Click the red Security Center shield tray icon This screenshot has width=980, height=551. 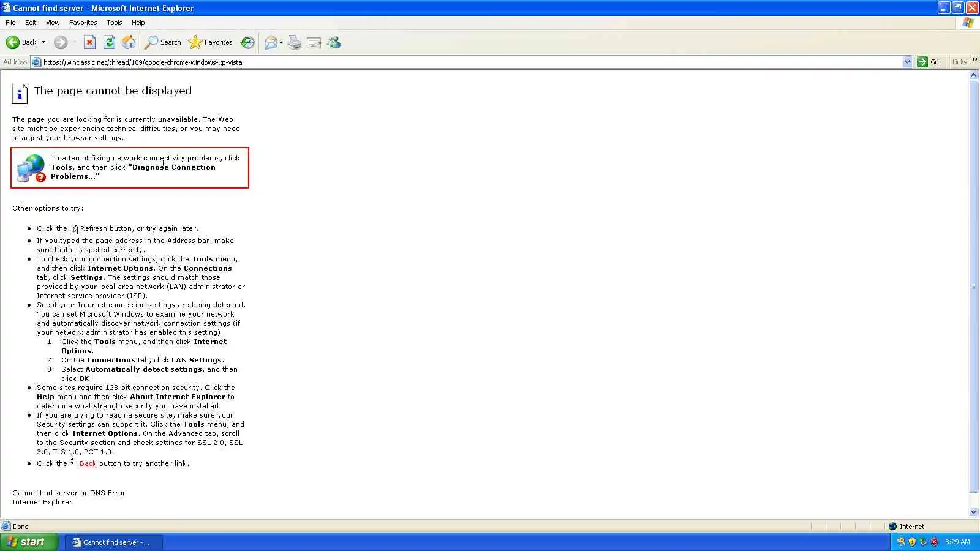click(934, 542)
